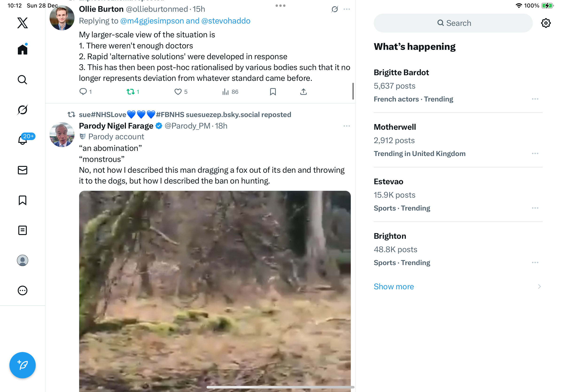This screenshot has height=392, width=561.
Task: Click Show more trends link
Action: coord(394,286)
